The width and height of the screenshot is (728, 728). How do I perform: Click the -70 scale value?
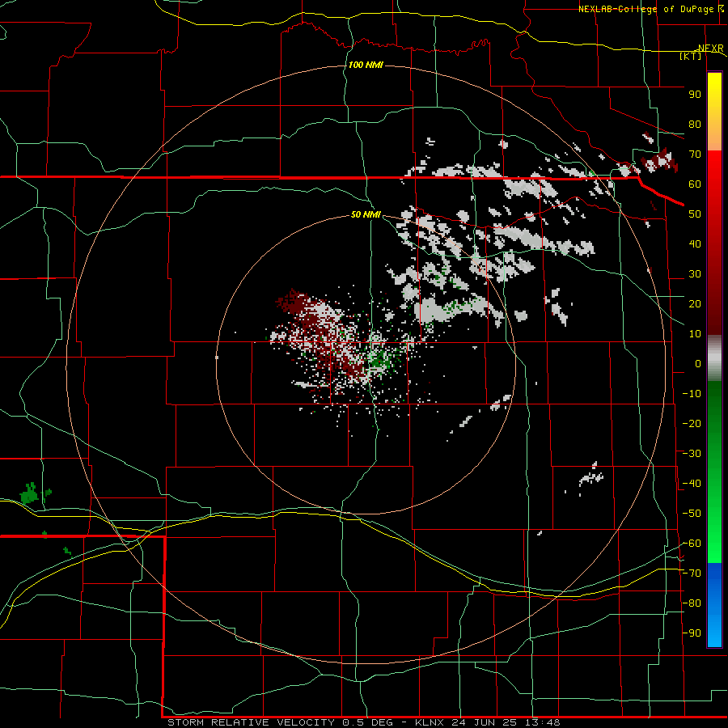[692, 574]
